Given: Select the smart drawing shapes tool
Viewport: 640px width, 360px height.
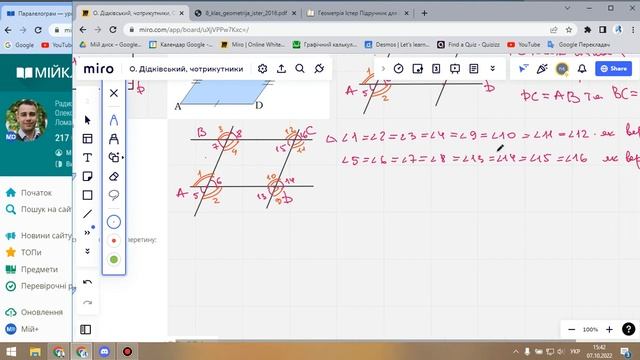Looking at the screenshot, I should (115, 158).
